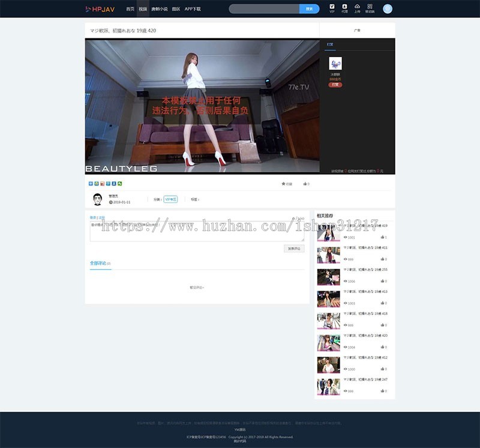The width and height of the screenshot is (480, 448).
Task: Open the APP下载 menu item
Action: click(x=192, y=8)
